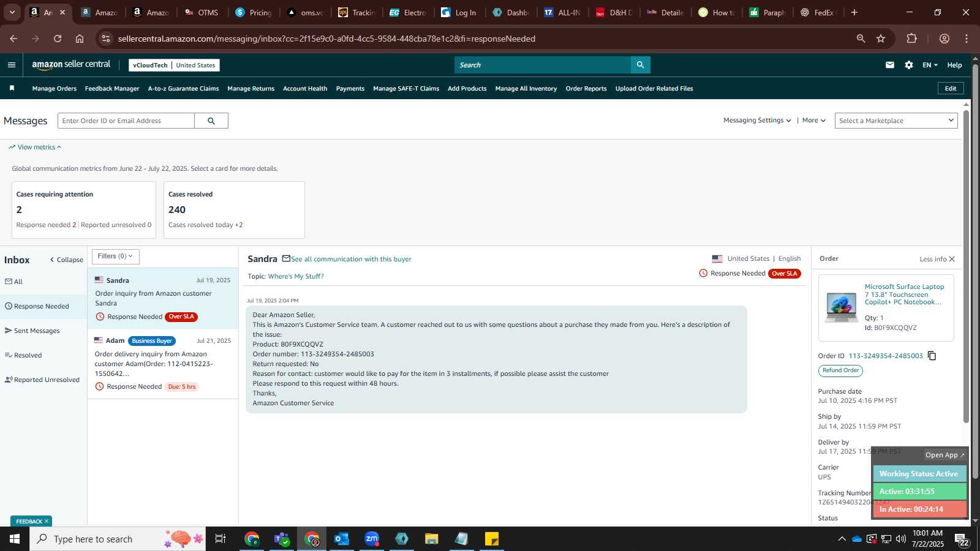Open Microsoft Surface Laptop product link
Image resolution: width=980 pixels, height=551 pixels.
point(904,294)
